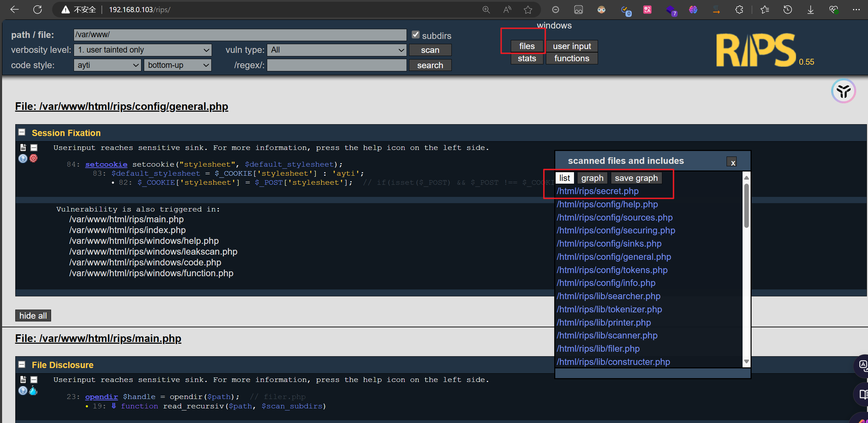
Task: Minimize the setcookie finding code block
Action: pos(34,147)
